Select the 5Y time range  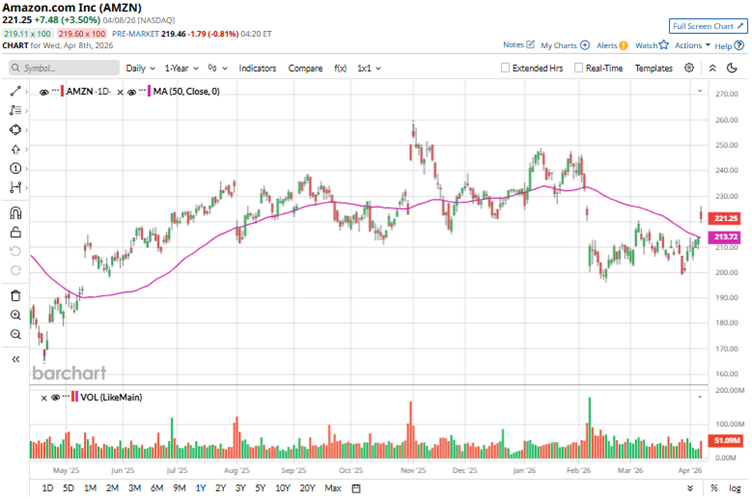(x=260, y=488)
